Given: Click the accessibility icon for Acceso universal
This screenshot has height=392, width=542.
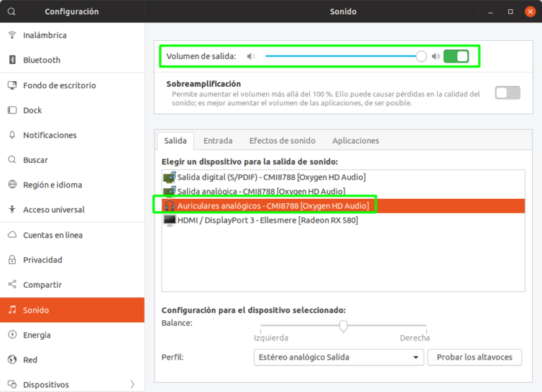Looking at the screenshot, I should 12,209.
